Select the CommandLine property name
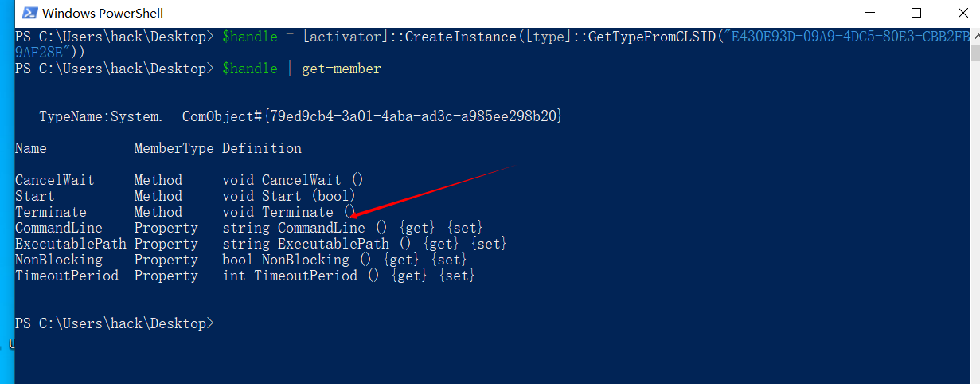Image resolution: width=980 pixels, height=384 pixels. pos(58,229)
